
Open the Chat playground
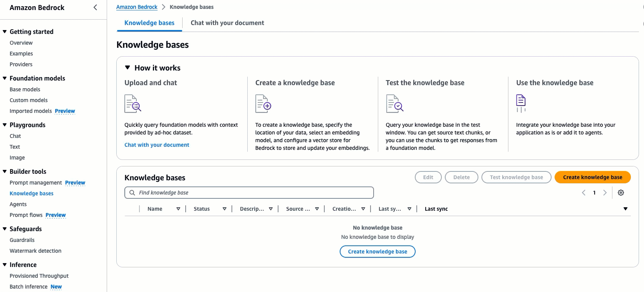(x=15, y=136)
